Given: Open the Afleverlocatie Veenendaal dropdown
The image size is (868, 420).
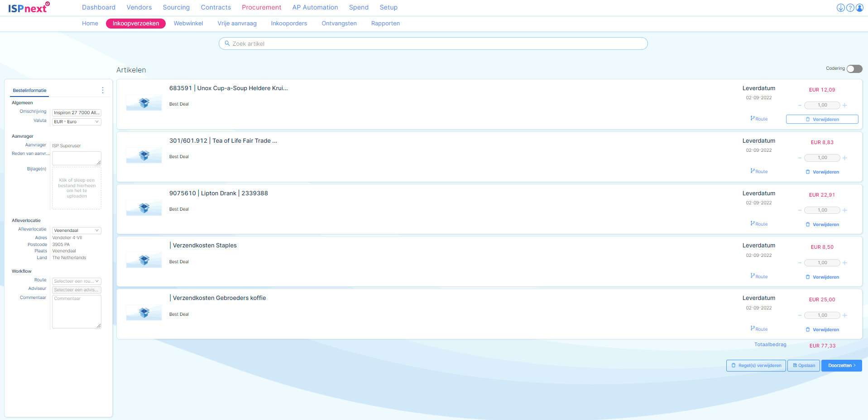Looking at the screenshot, I should point(77,231).
